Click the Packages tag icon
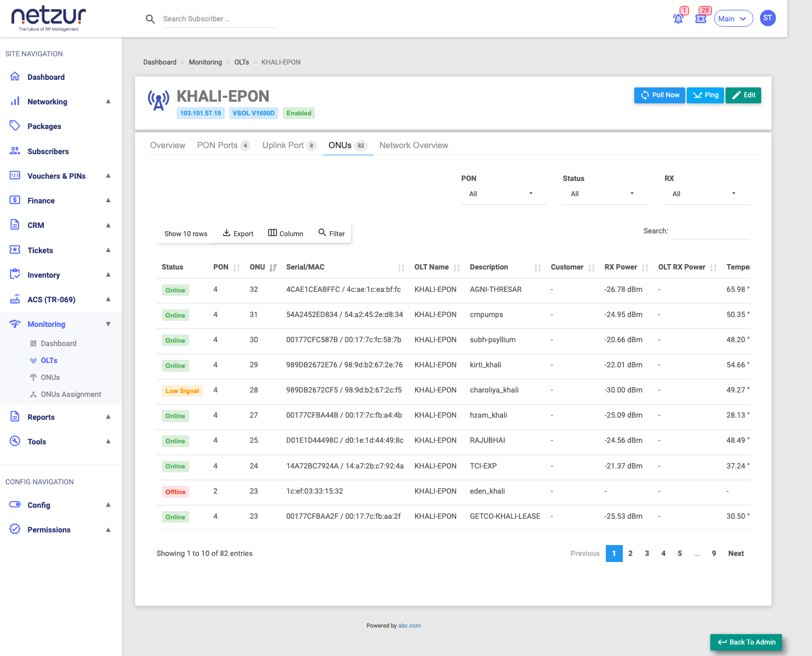Screen dimensions: 812x656 [15, 126]
